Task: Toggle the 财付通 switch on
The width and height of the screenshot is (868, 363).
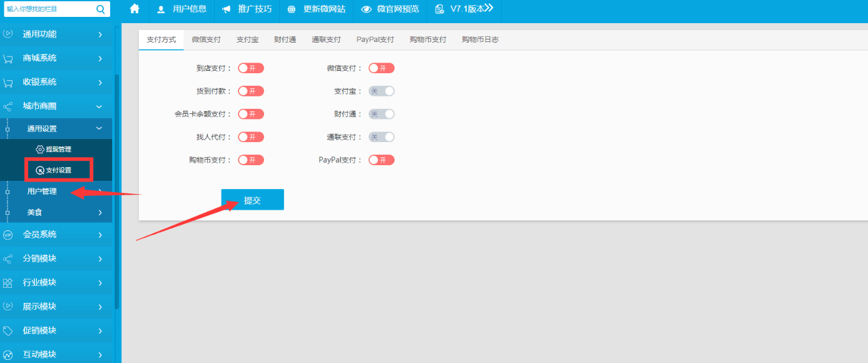Action: coord(381,114)
